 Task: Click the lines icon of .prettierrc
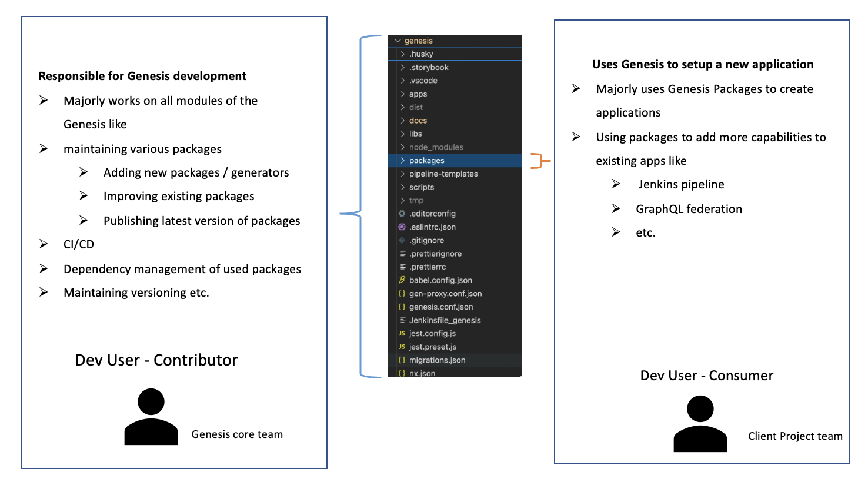(403, 267)
